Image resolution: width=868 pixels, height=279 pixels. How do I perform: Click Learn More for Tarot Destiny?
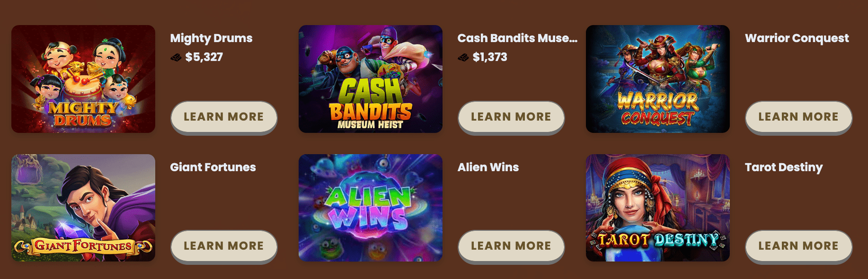pyautogui.click(x=798, y=246)
